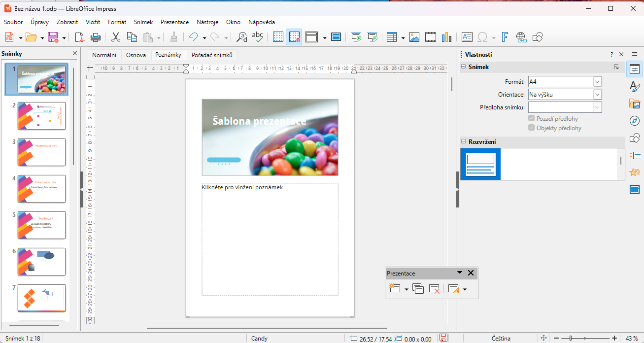Open Gallery deck in sidebar
This screenshot has height=343, width=644.
click(635, 104)
